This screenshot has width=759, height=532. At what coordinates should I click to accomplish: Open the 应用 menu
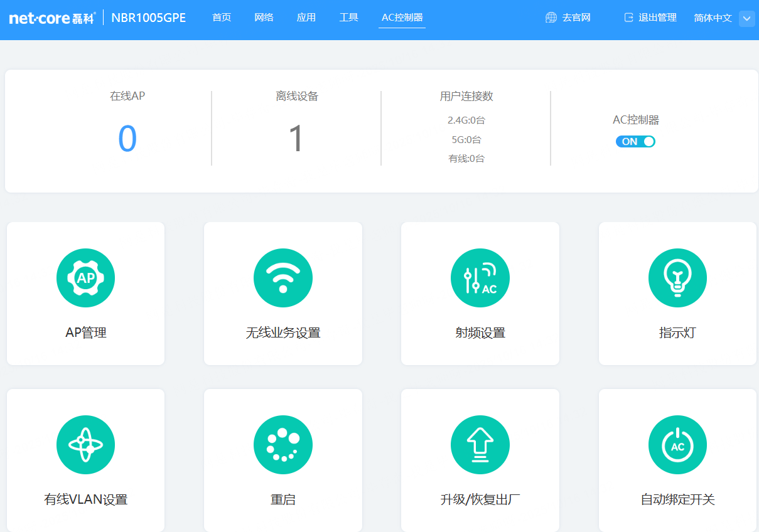[x=306, y=18]
